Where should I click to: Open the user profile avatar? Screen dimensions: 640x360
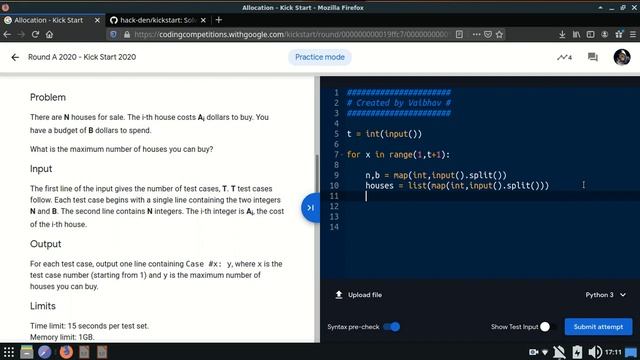(x=622, y=57)
